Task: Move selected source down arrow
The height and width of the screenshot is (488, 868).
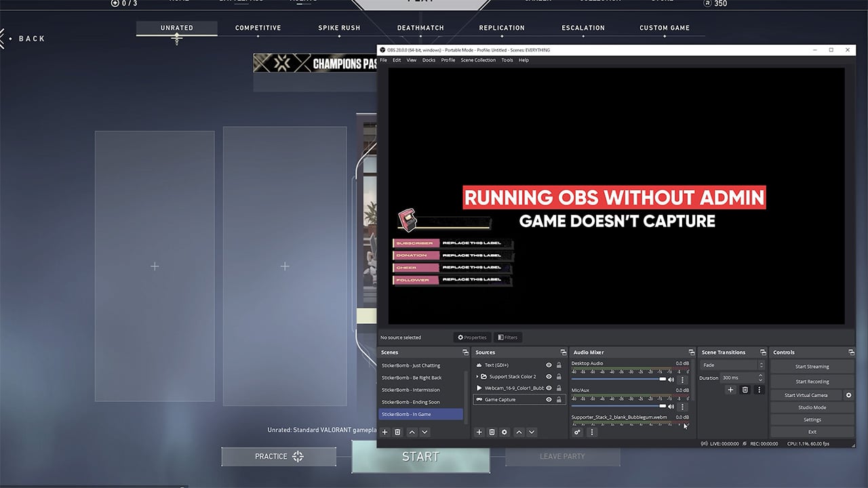Action: [532, 432]
